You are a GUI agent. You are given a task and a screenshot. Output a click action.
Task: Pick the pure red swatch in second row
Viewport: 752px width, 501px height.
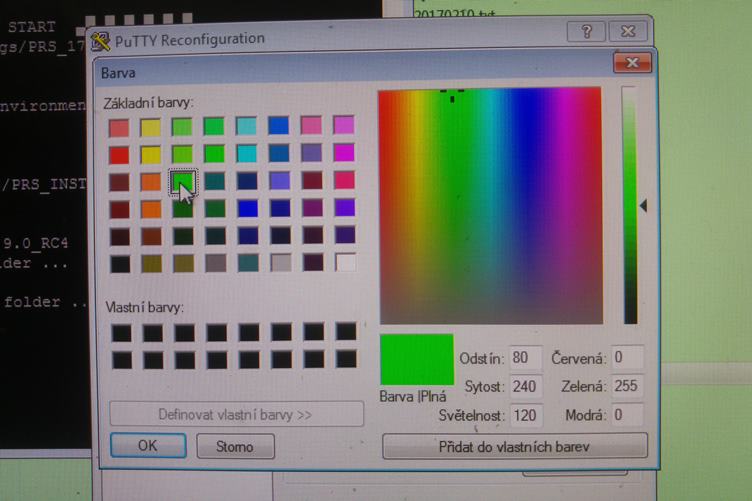119,155
